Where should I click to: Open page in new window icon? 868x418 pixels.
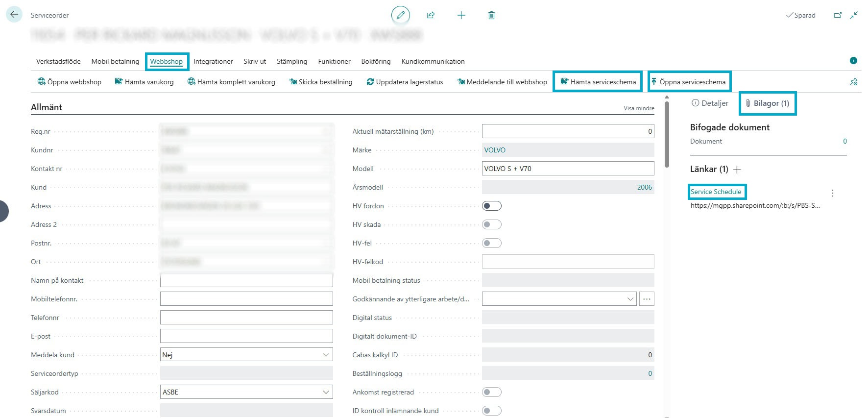[838, 15]
